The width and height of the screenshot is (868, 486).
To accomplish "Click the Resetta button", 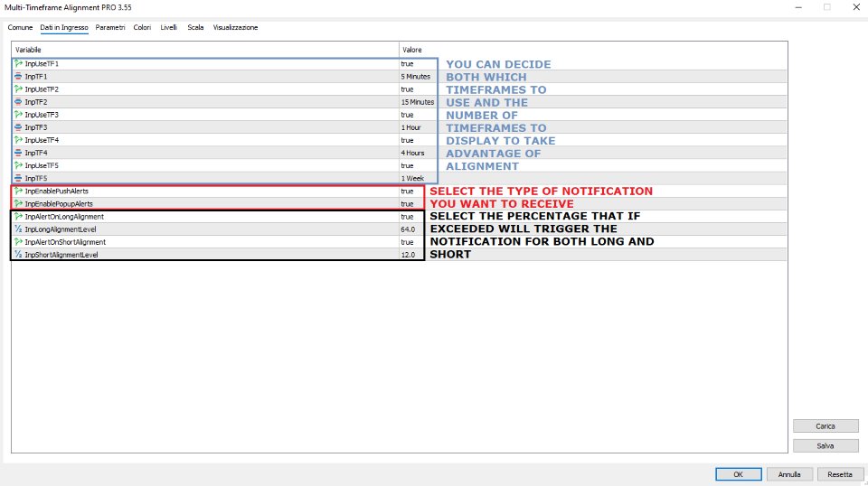I will point(840,474).
